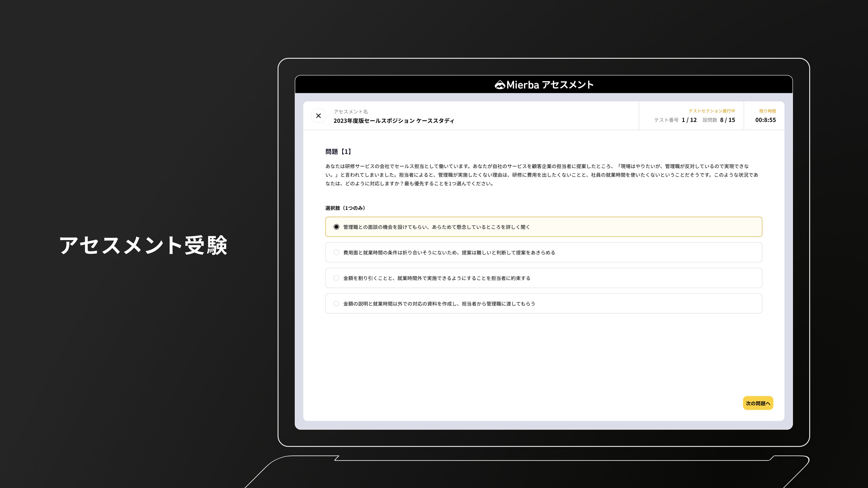Click the 残り時間 label
Viewport: 868px width, 488px height.
click(x=767, y=111)
